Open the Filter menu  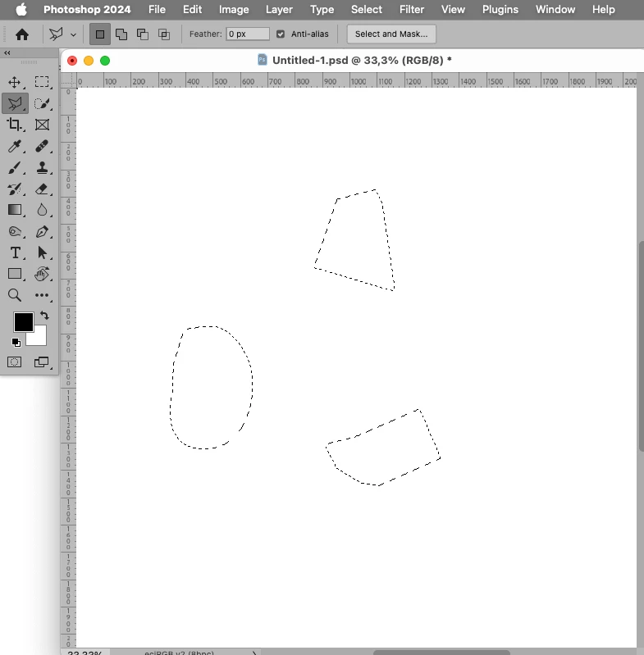[411, 9]
